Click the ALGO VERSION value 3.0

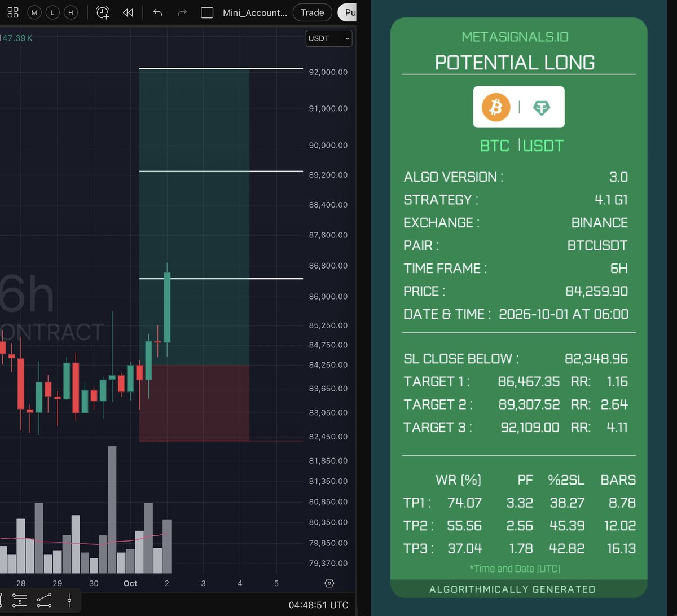tap(618, 177)
